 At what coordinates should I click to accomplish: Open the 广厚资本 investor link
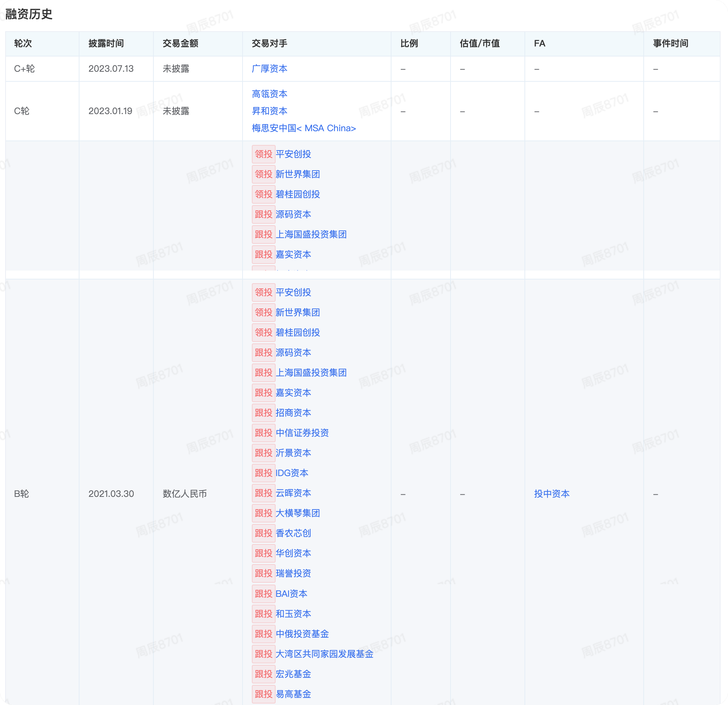tap(269, 69)
